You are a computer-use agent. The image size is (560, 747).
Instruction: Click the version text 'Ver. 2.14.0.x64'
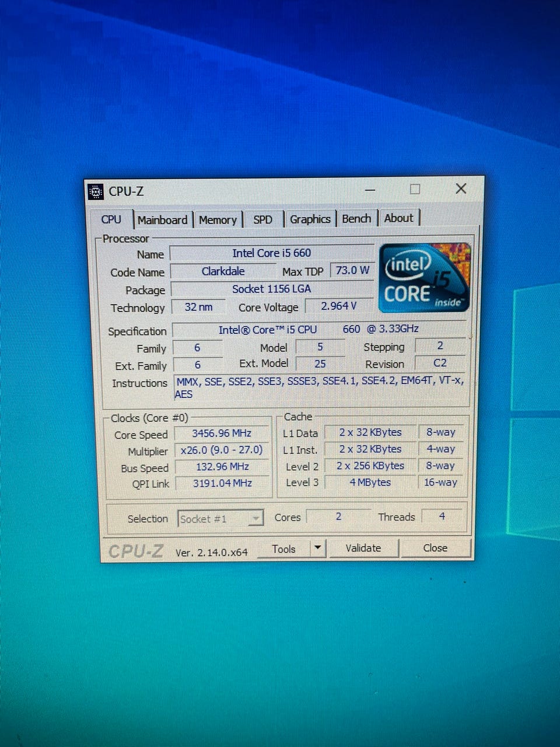[x=212, y=552]
